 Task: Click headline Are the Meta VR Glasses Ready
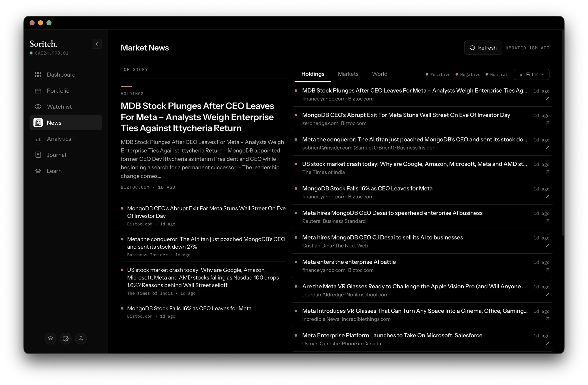(414, 286)
